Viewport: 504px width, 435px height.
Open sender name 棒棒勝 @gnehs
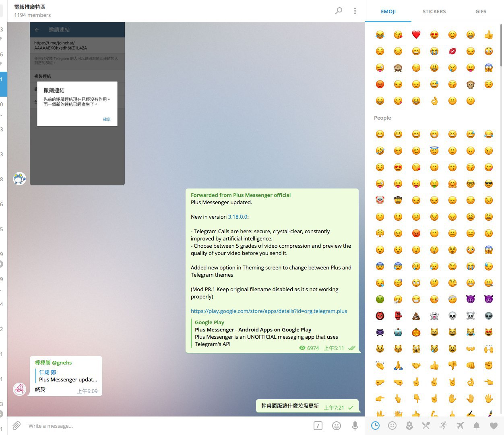coord(54,362)
